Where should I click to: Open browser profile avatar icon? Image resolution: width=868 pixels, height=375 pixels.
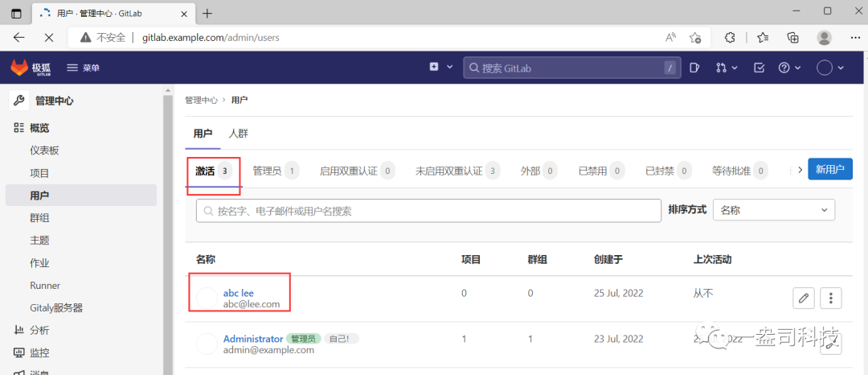click(x=825, y=37)
